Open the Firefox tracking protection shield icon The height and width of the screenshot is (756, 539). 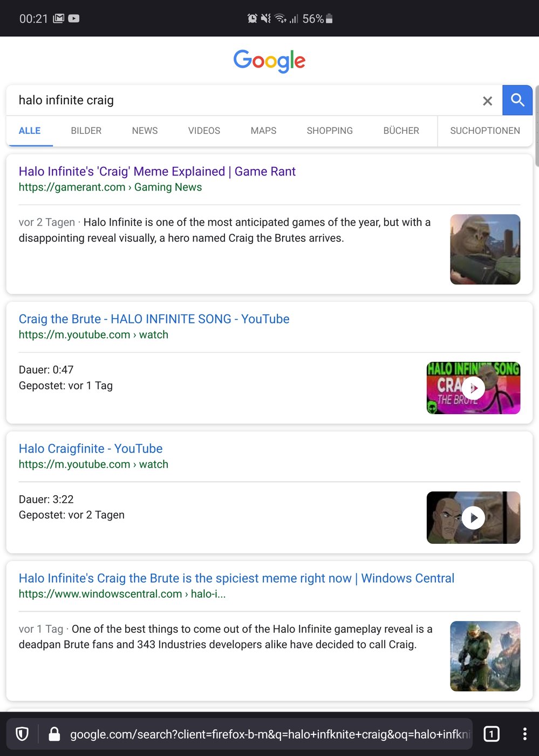click(x=22, y=734)
